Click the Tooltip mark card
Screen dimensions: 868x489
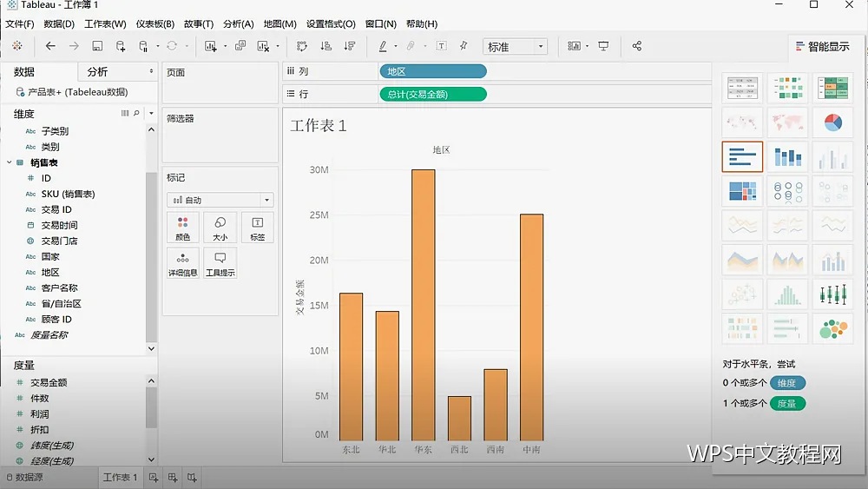(x=220, y=263)
